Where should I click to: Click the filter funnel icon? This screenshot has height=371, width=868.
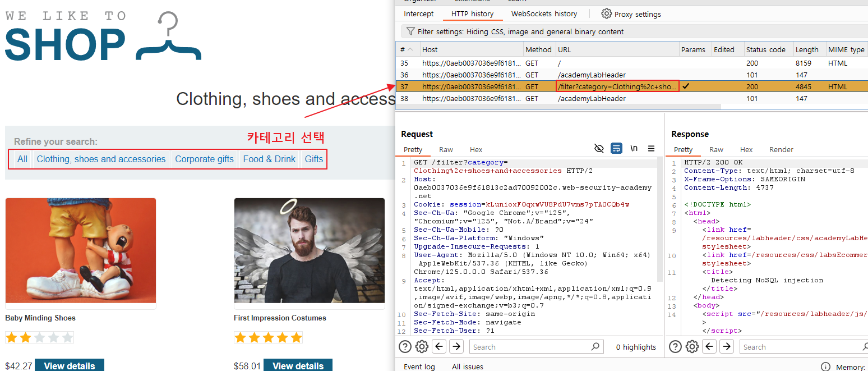point(410,31)
